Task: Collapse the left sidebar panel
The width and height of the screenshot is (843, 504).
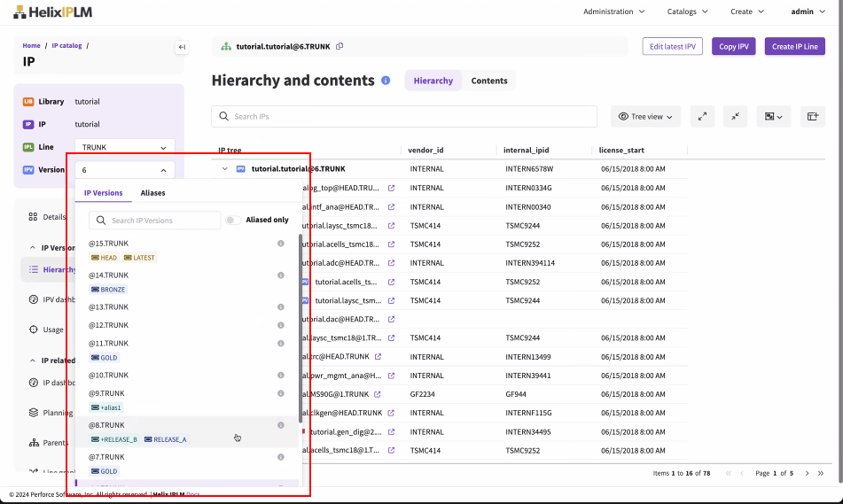Action: click(x=181, y=47)
